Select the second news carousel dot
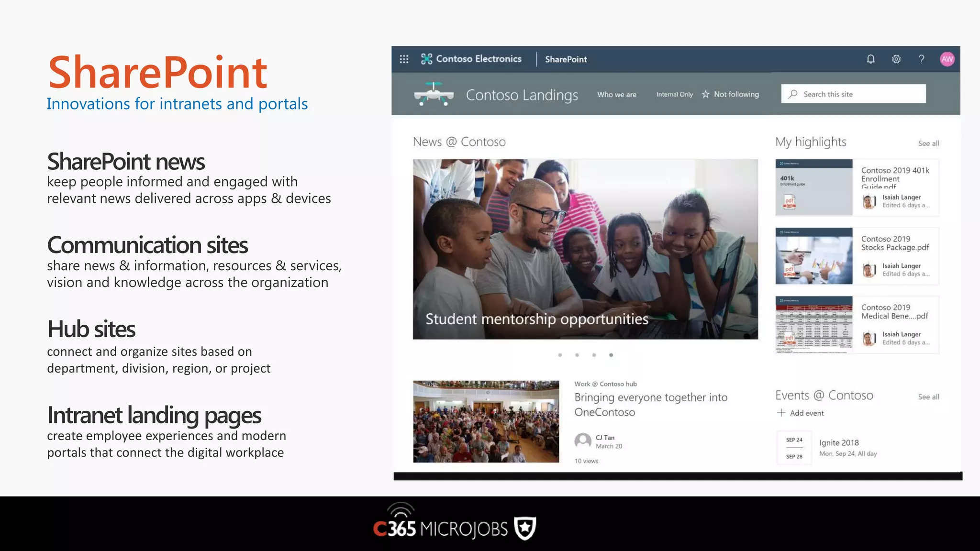The height and width of the screenshot is (551, 980). [577, 355]
